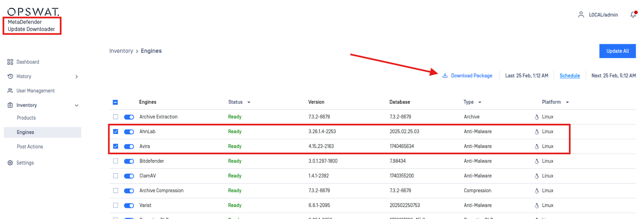Click Varist database value 202502250753
Screen dimensions: 644x219
(405, 205)
